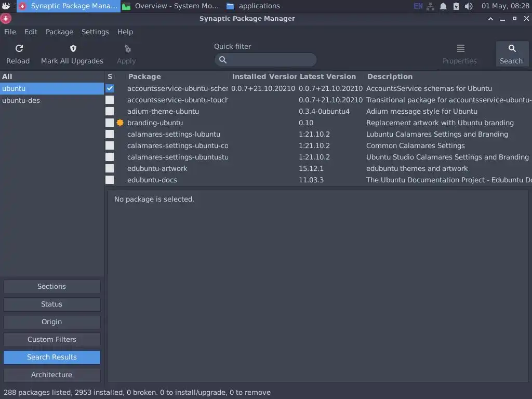Click the Apply gears icon

tap(128, 49)
